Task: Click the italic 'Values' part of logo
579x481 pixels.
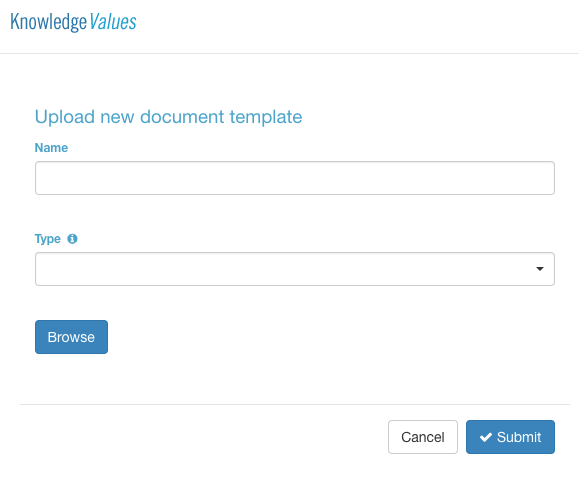Action: [x=113, y=22]
